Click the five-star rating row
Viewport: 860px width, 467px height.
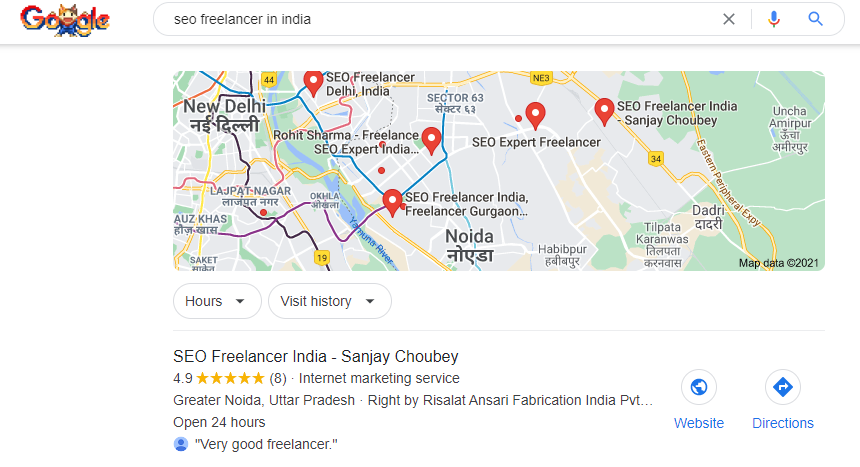point(230,379)
